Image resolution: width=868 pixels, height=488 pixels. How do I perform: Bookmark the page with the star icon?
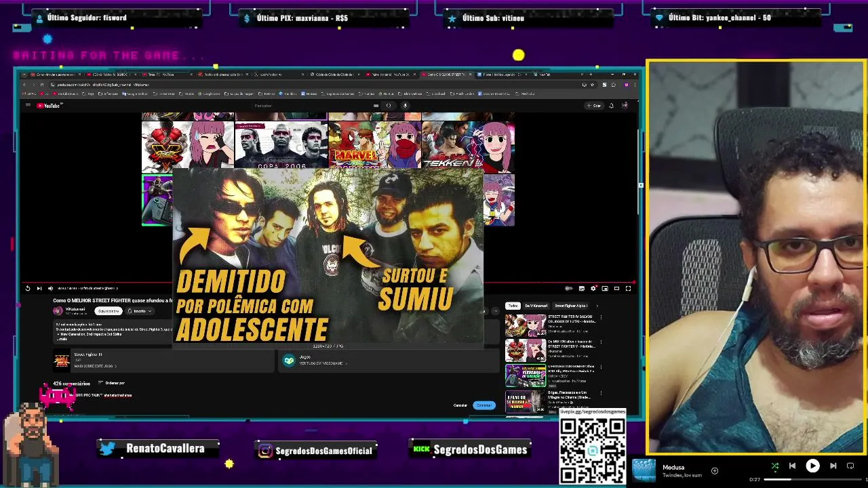pyautogui.click(x=592, y=85)
